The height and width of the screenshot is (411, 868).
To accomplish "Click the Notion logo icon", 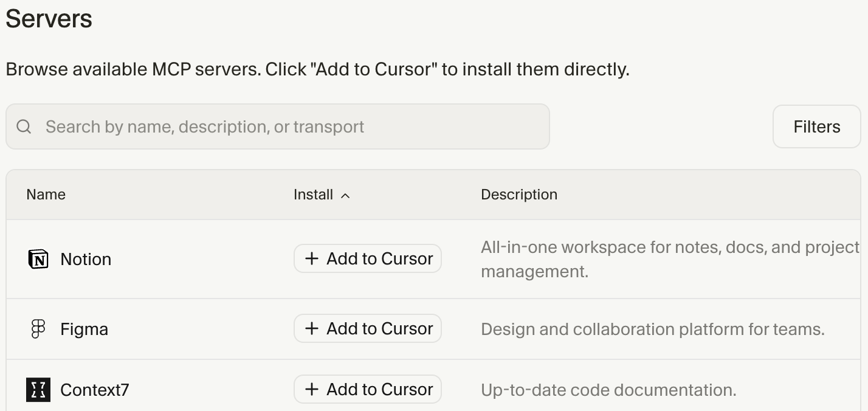I will pos(38,259).
